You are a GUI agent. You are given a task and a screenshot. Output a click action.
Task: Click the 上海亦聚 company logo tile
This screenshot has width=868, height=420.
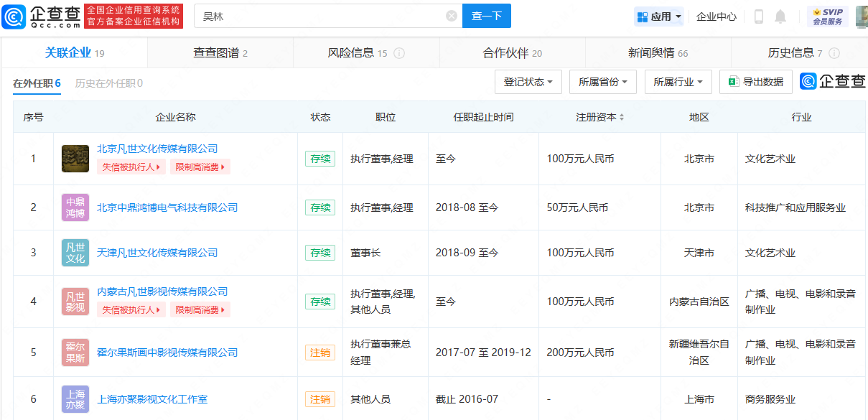coord(75,399)
